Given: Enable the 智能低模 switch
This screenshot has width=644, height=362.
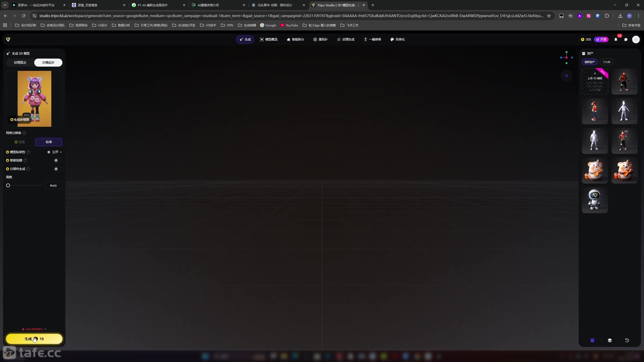Looking at the screenshot, I should coord(57,160).
